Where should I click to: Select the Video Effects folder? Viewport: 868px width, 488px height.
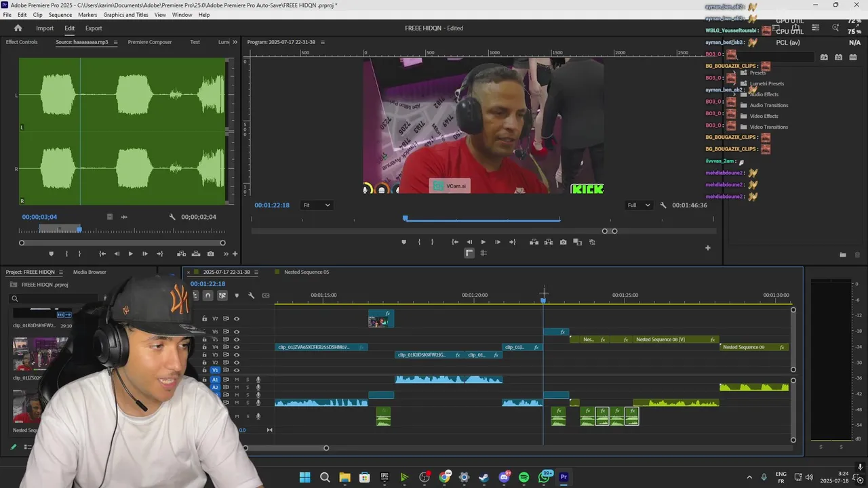tap(764, 116)
